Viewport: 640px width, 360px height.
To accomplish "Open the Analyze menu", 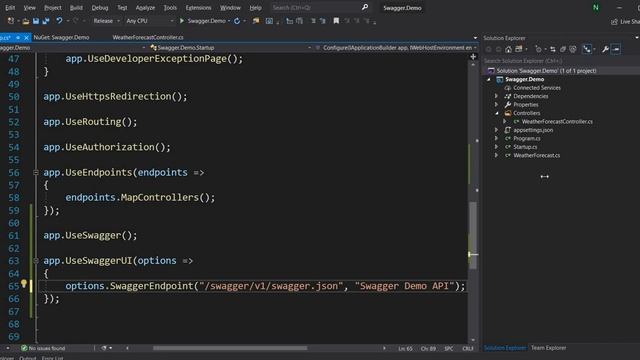I will click(145, 8).
